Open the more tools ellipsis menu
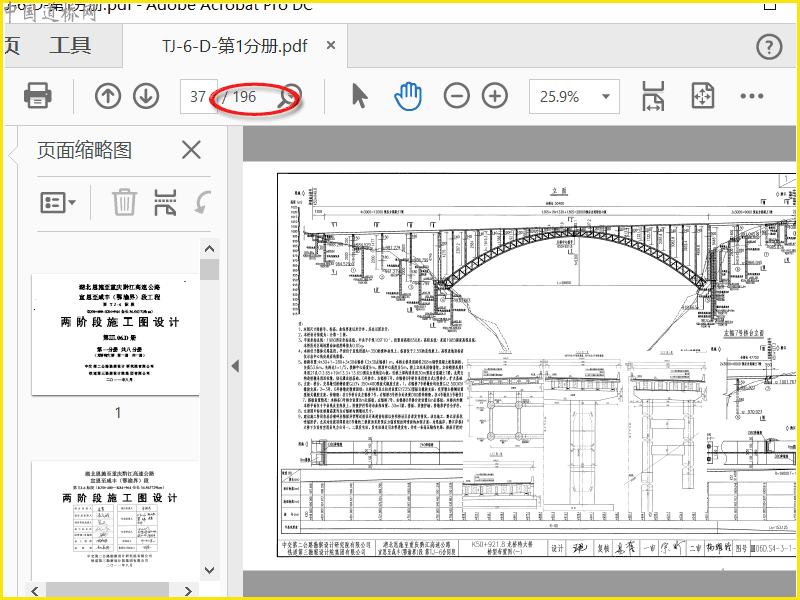The height and width of the screenshot is (600, 800). [x=752, y=96]
